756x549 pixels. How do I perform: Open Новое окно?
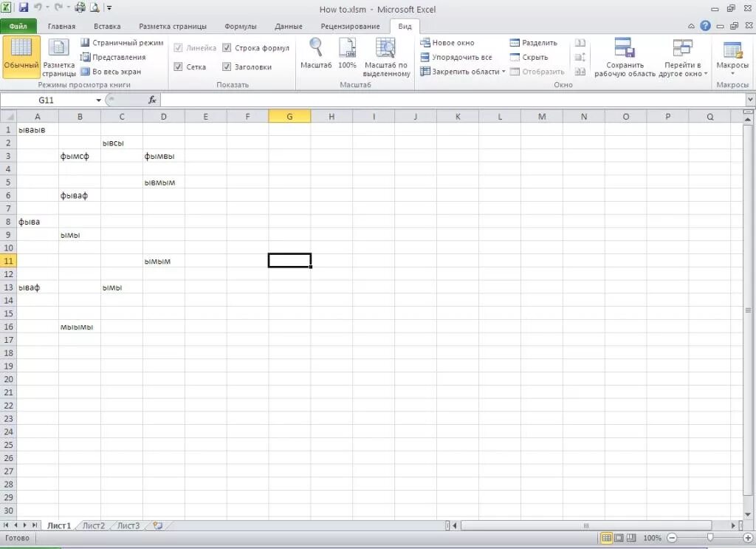point(447,42)
